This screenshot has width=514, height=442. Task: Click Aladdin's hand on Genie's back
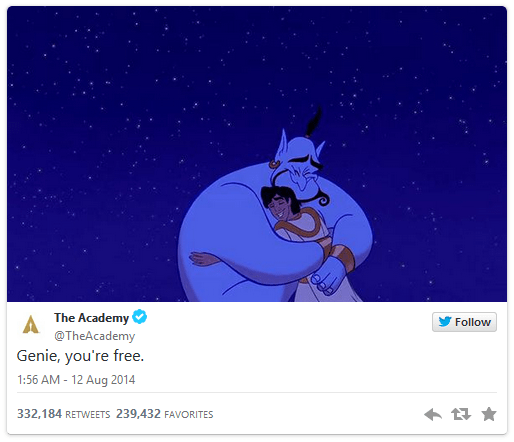[x=204, y=259]
